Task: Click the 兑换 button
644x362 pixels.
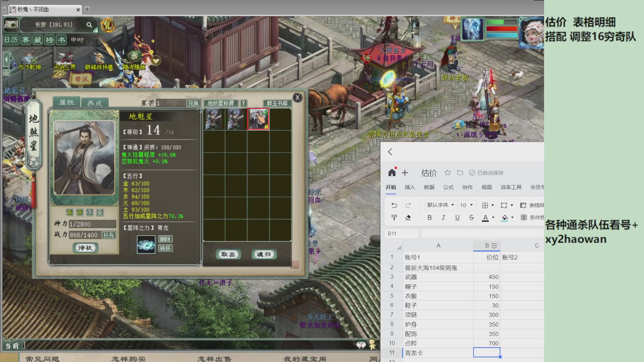Action: click(x=193, y=103)
